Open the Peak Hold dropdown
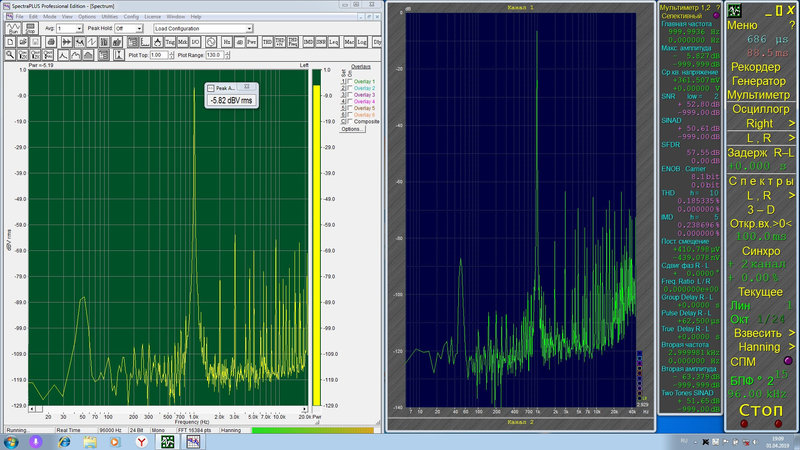The height and width of the screenshot is (450, 800). click(139, 29)
